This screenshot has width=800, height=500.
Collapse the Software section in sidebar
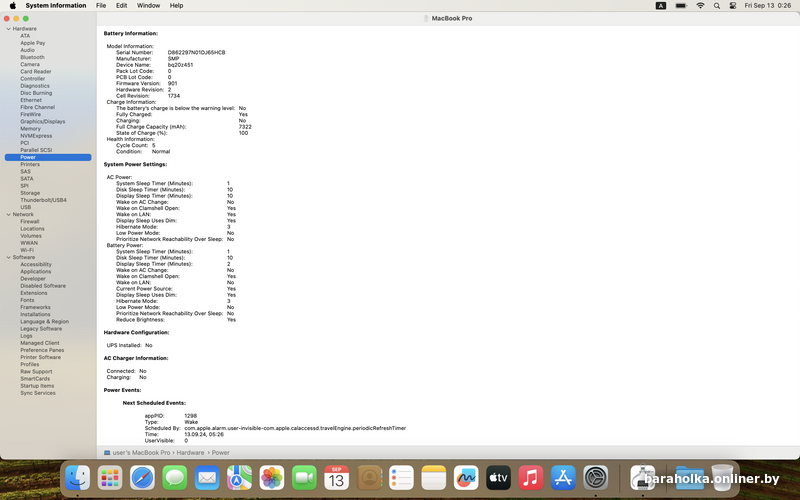(9, 258)
